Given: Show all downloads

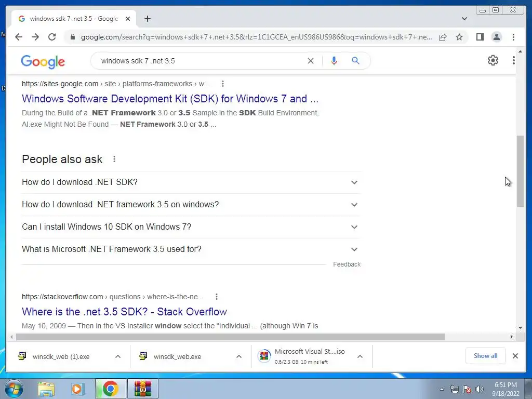Looking at the screenshot, I should [486, 356].
